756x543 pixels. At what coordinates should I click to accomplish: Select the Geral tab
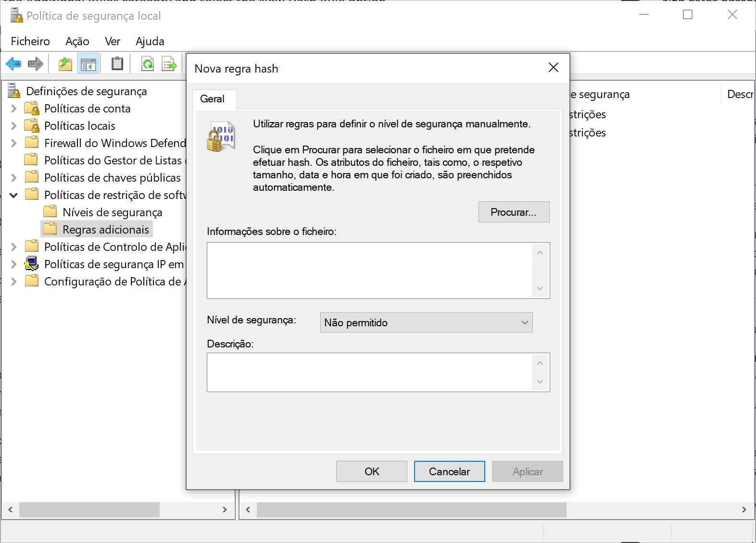[212, 99]
